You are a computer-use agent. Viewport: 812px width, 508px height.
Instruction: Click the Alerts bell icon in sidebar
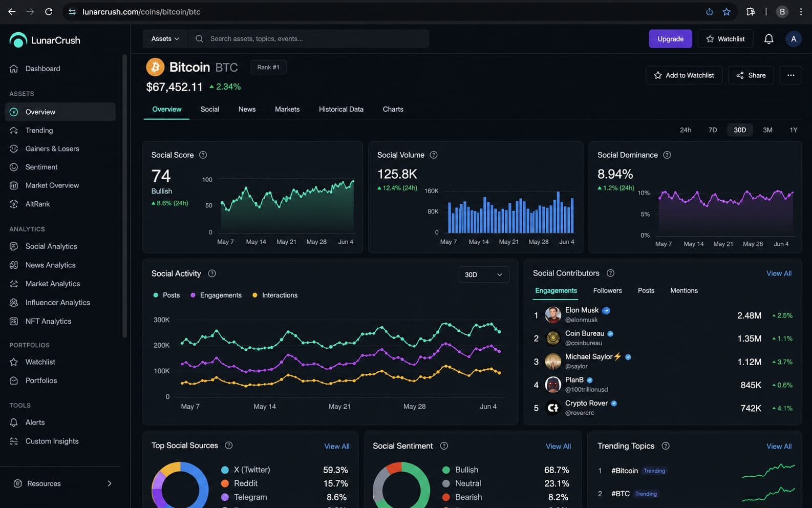pos(14,422)
